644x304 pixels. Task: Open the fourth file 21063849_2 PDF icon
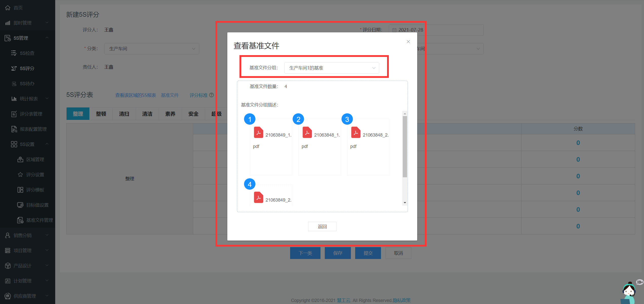[x=258, y=198]
